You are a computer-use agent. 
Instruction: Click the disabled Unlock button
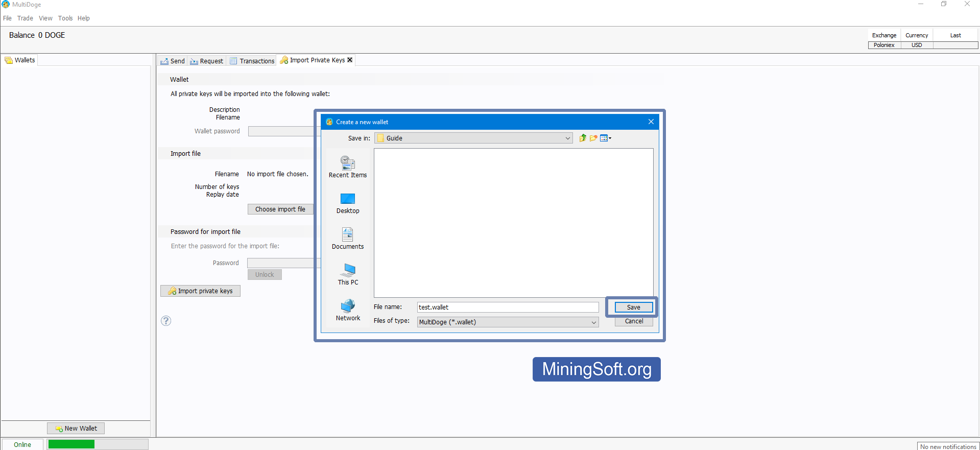(265, 274)
